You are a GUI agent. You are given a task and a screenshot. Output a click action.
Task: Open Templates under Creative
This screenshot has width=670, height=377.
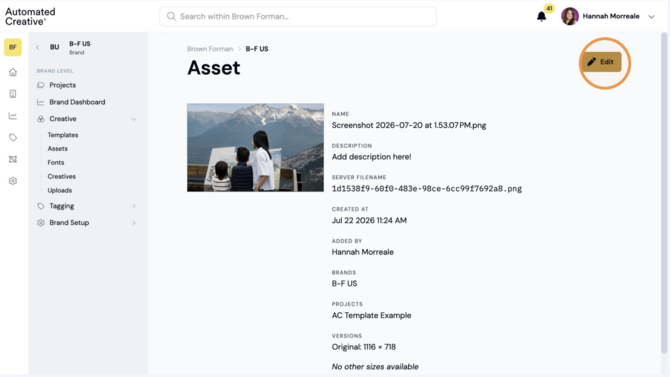click(x=63, y=135)
